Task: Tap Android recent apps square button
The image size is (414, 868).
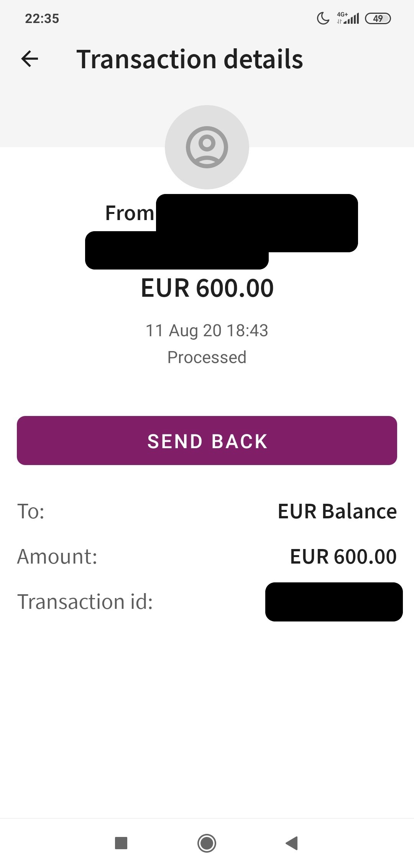Action: pyautogui.click(x=121, y=843)
